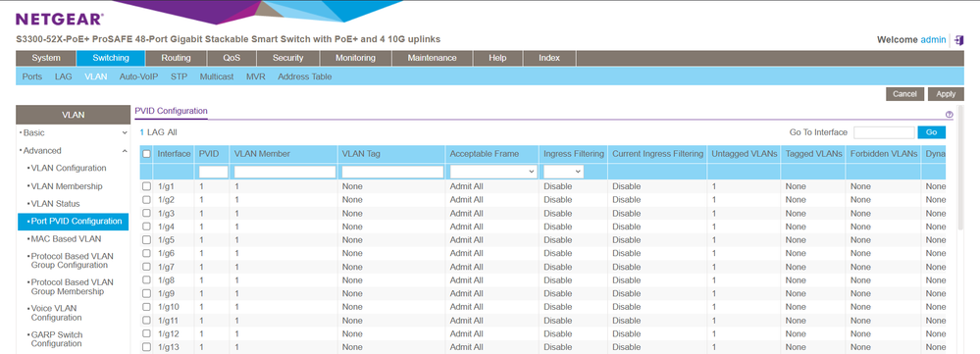Screen dimensions: 980x354
Task: Open the Maintenance main tab
Action: [x=432, y=58]
